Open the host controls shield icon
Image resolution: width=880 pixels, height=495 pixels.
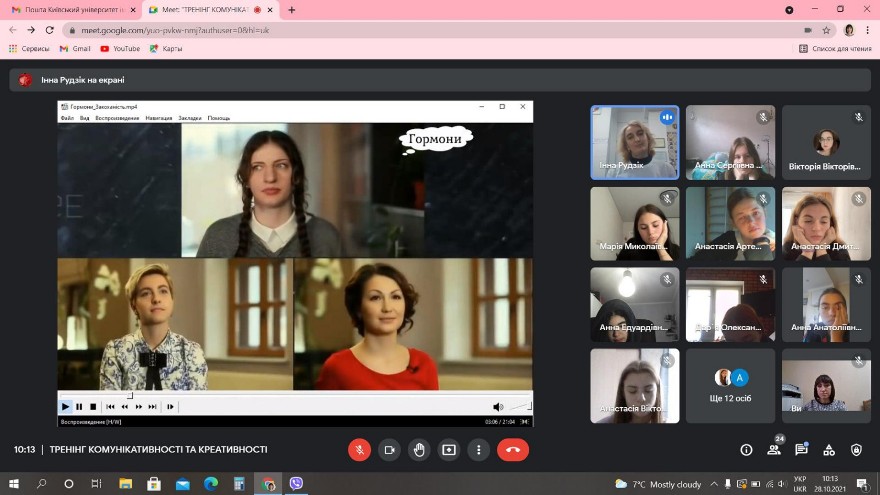coord(856,450)
